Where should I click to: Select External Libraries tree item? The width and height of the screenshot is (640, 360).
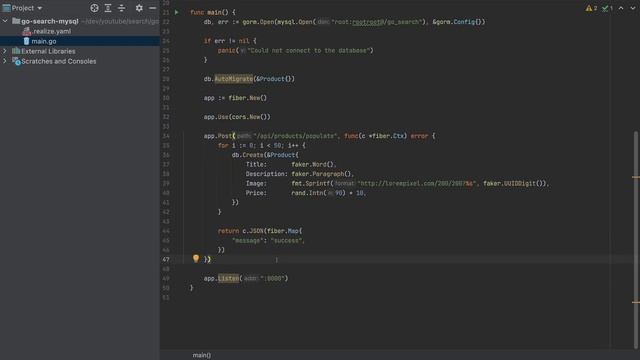click(x=48, y=51)
